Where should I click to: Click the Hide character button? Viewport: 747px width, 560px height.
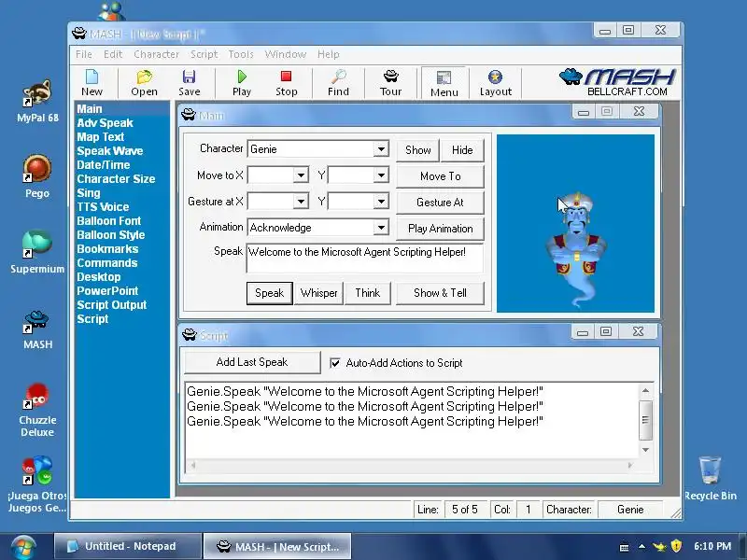point(462,150)
